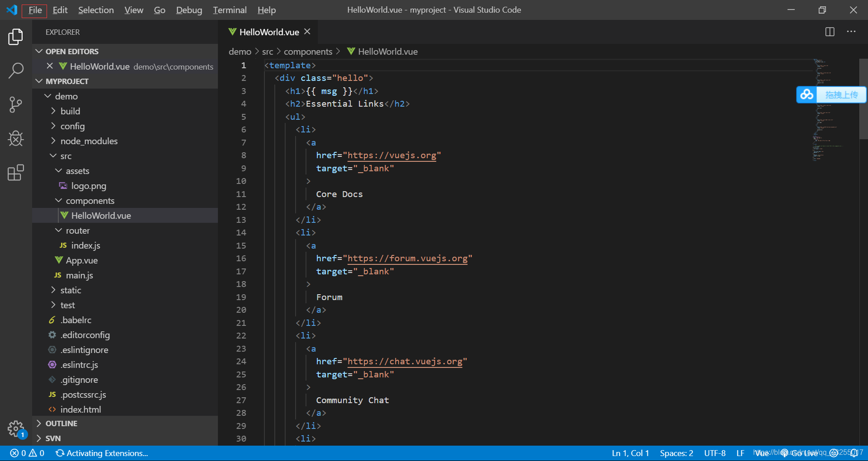Open the .eslintrc.js file

(x=125, y=364)
